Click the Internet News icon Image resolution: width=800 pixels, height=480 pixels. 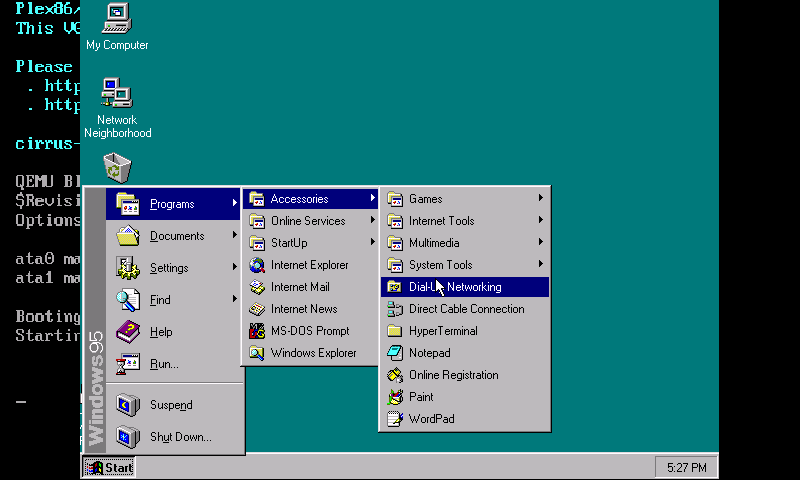point(257,309)
